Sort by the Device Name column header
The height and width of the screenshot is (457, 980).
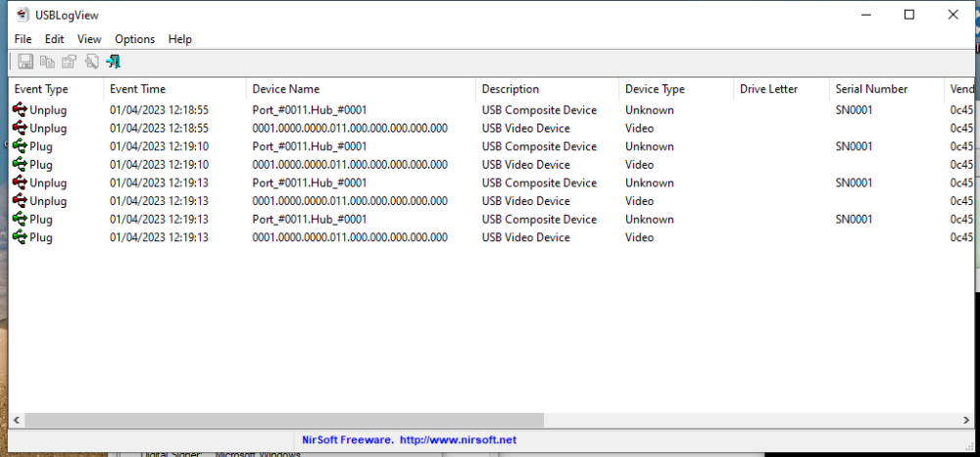(x=285, y=89)
